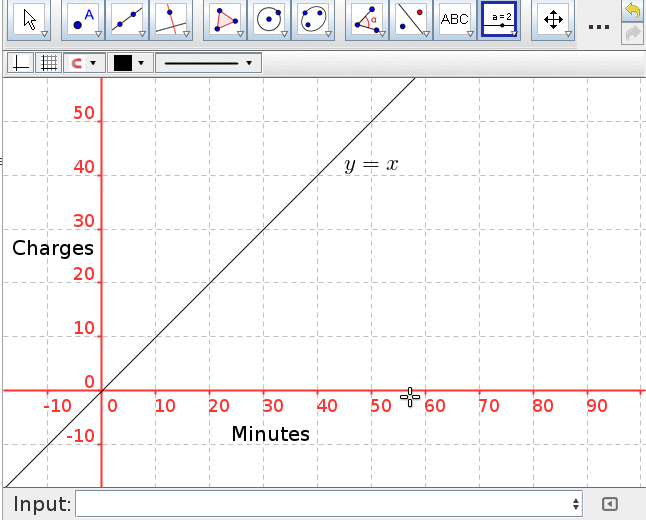Select the Ellipse conic tool

pyautogui.click(x=314, y=19)
